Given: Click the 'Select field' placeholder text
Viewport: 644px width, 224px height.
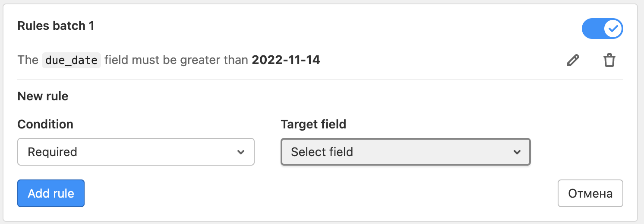Looking at the screenshot, I should (322, 152).
